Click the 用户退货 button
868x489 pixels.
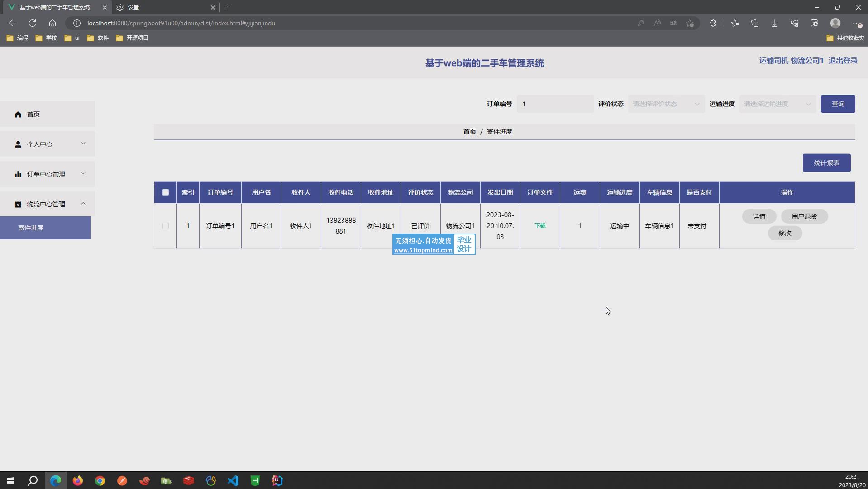[804, 216]
